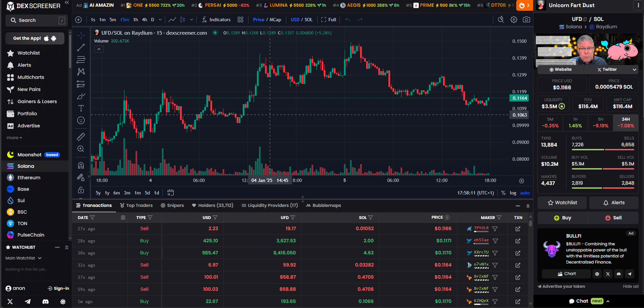Toggle auto scale on chart
This screenshot has height=308, width=644.
pos(525,193)
